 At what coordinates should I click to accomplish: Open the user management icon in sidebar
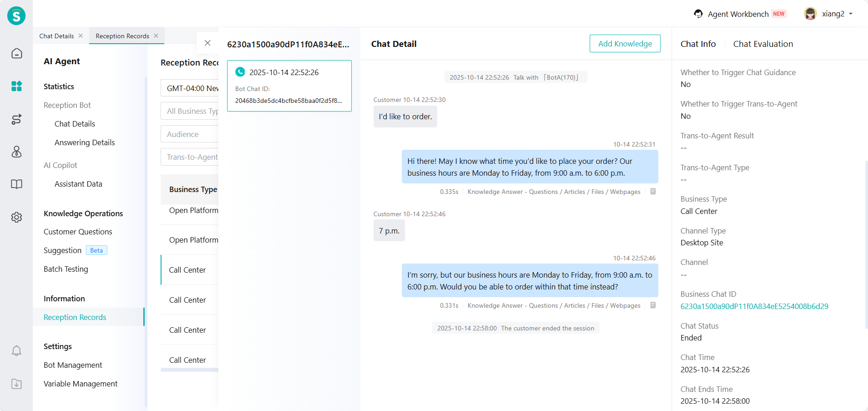click(16, 152)
